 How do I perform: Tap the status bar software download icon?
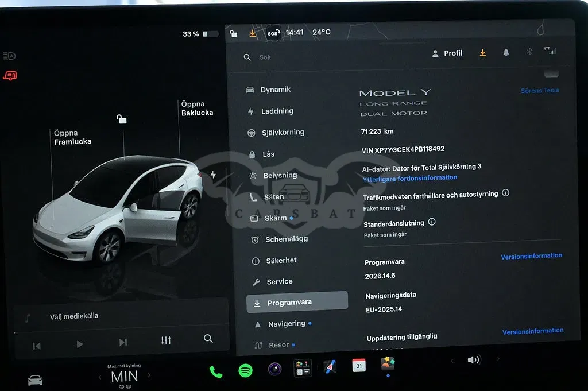click(253, 33)
